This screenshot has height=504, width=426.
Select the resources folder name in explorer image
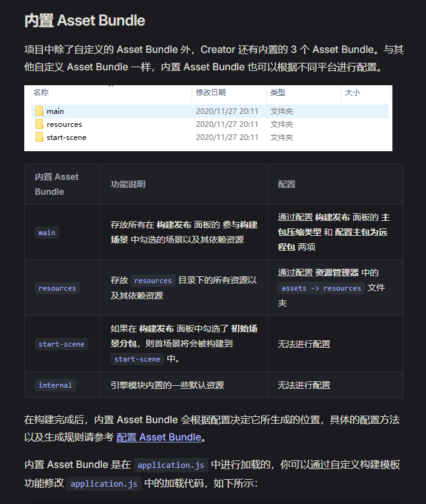64,124
